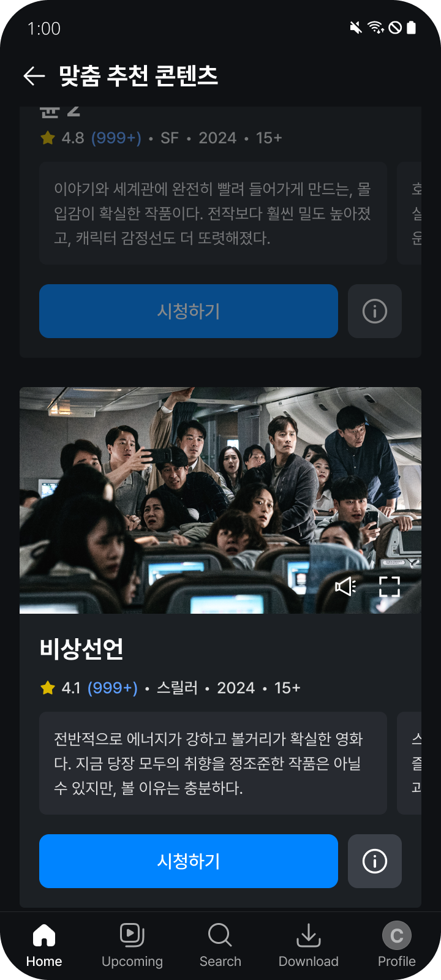
Task: Open the 비상선언 review text card
Action: tap(213, 763)
